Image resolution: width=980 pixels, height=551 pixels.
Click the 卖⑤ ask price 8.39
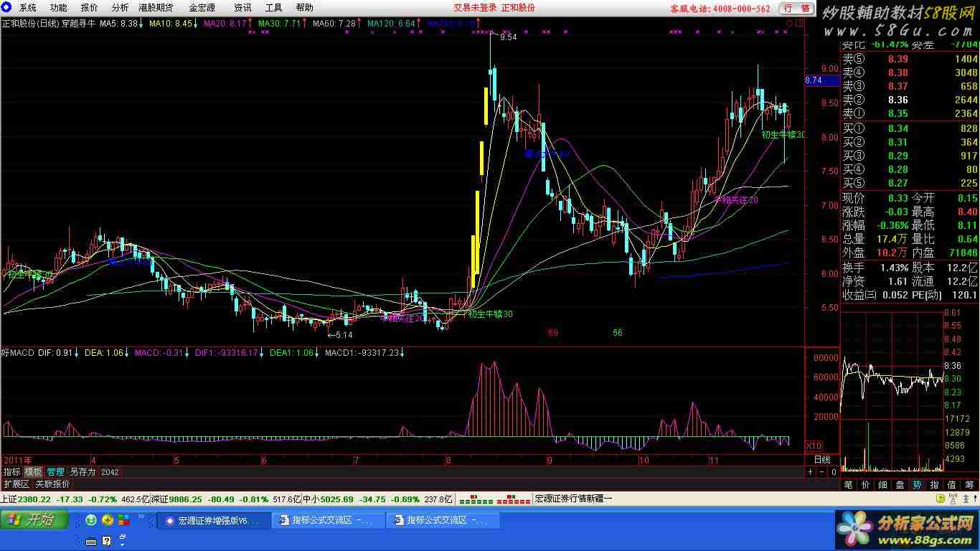897,59
